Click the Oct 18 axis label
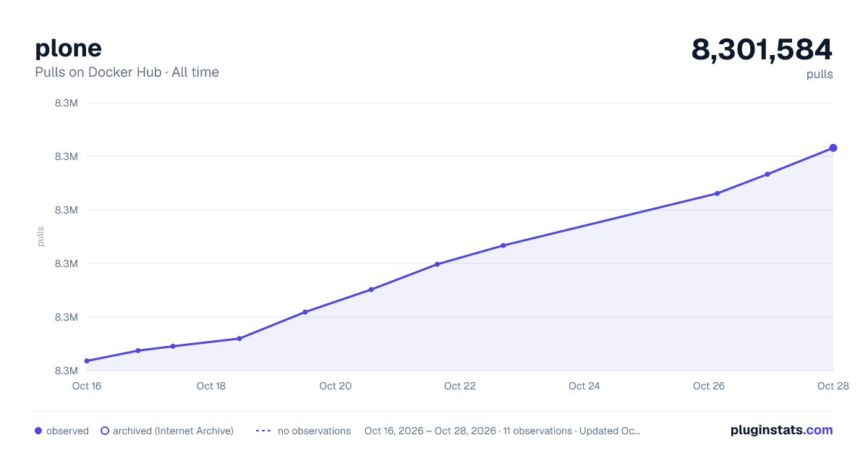868x456 pixels. (211, 386)
